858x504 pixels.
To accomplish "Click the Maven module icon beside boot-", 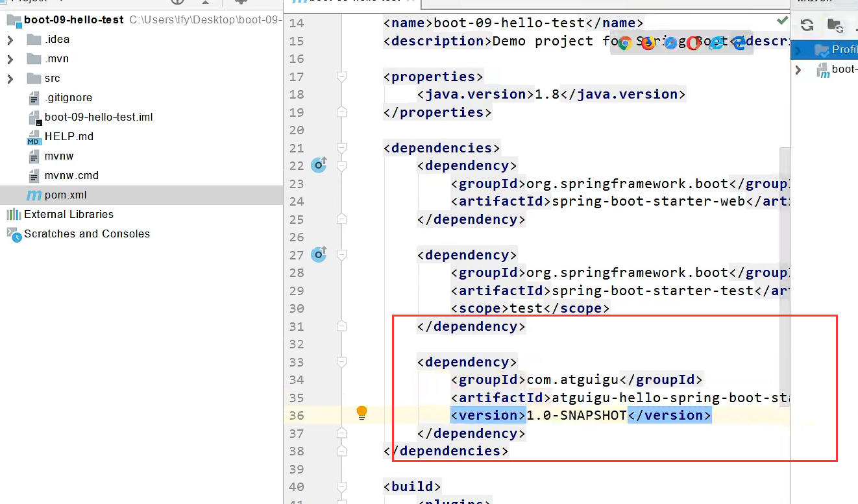I will click(824, 70).
